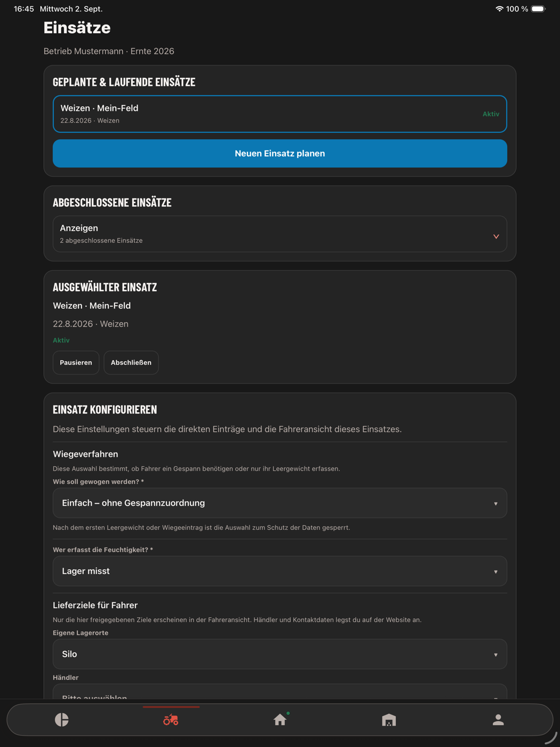This screenshot has height=747, width=560.
Task: Click the 'Lieferziele für Fahrer' subheading
Action: click(x=95, y=605)
